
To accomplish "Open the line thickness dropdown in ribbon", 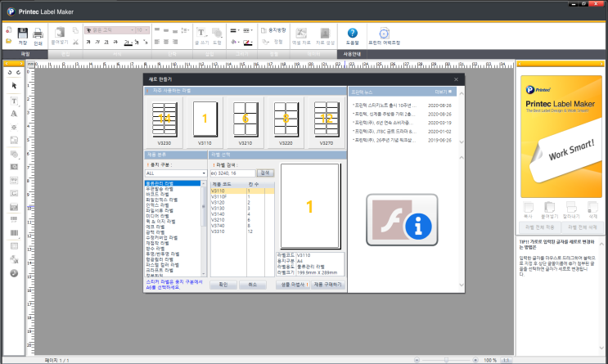I will pos(235,30).
